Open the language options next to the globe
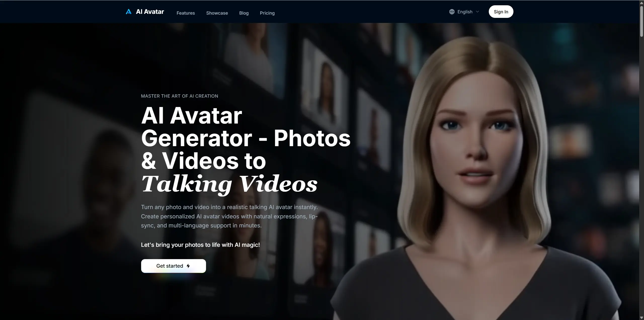Screen dimensions: 644x320 click(x=465, y=12)
